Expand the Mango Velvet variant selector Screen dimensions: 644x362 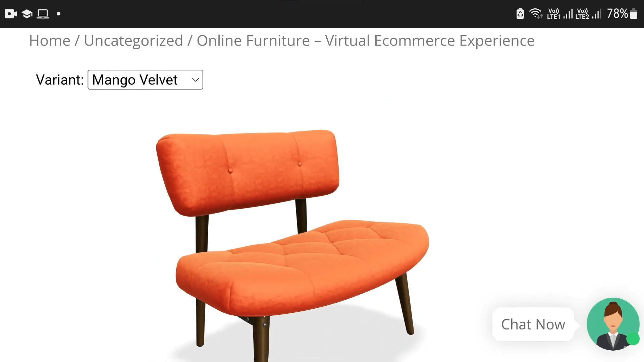pos(145,79)
